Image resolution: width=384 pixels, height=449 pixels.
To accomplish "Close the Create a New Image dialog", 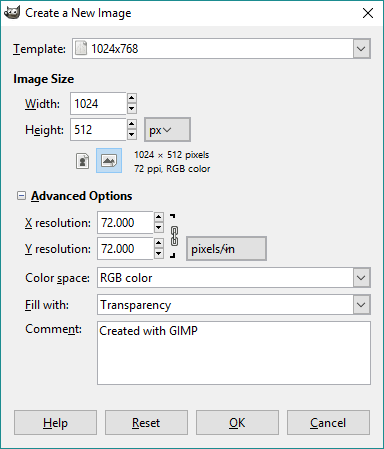I will pyautogui.click(x=368, y=13).
